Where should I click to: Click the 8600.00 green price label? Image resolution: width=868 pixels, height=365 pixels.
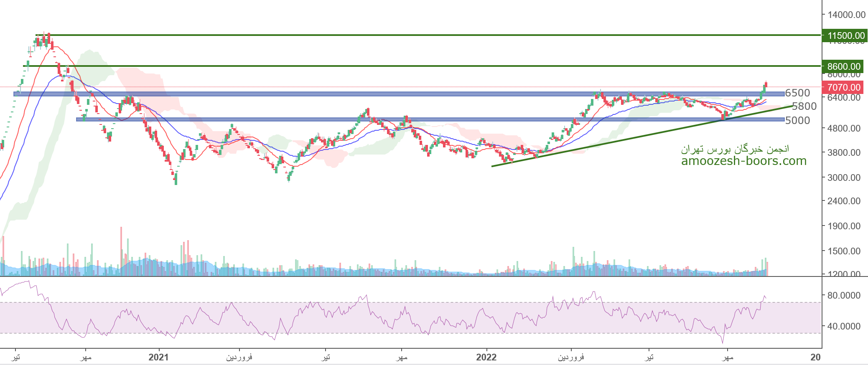tap(844, 66)
